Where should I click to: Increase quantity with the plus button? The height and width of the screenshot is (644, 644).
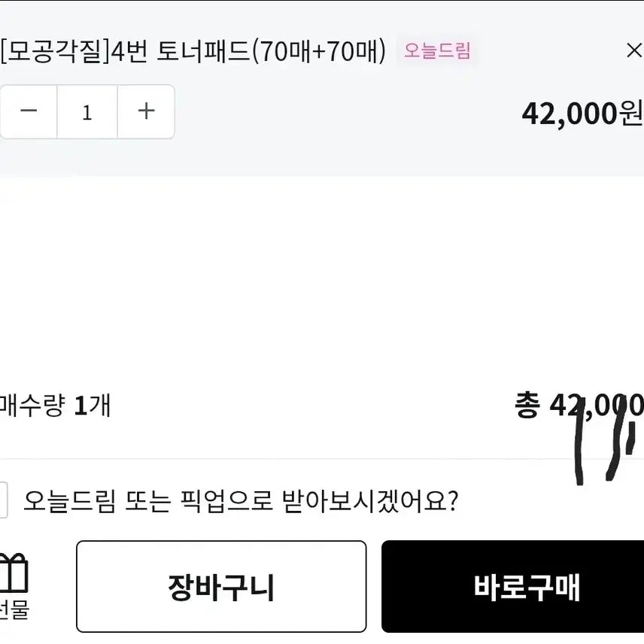pos(146,111)
